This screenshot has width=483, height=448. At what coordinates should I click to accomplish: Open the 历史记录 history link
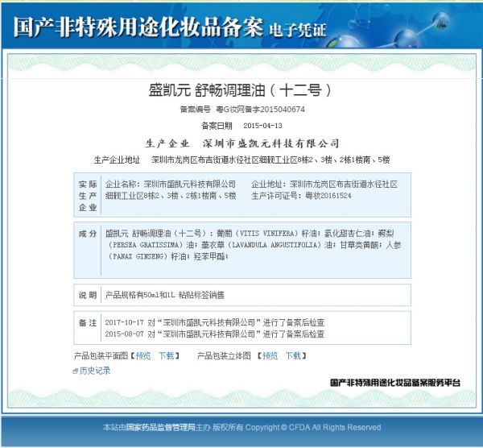point(95,371)
